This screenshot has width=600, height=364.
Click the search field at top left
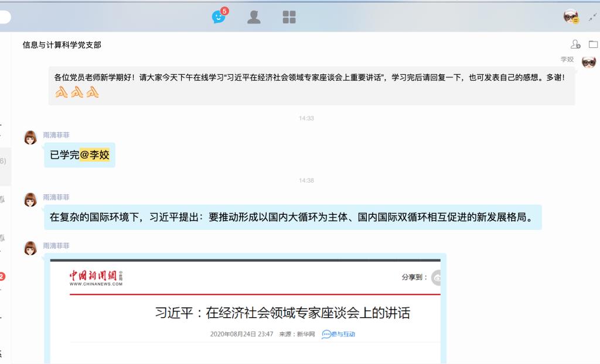coord(5,17)
